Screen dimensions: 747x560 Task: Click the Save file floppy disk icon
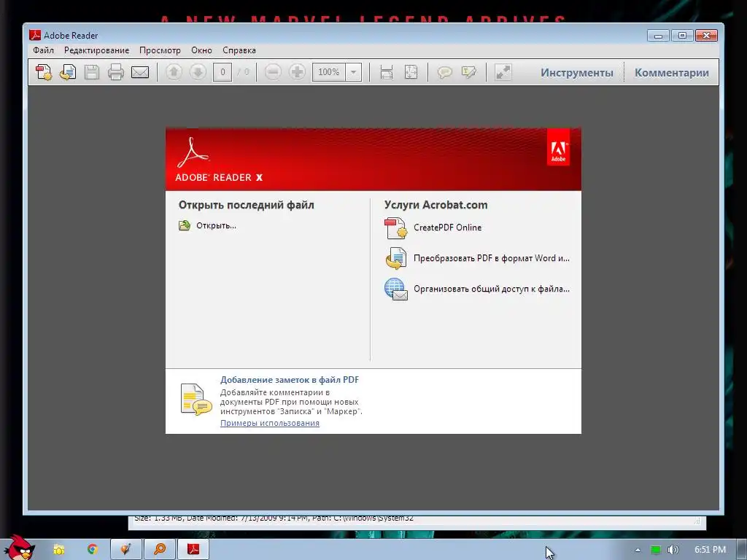coord(91,72)
